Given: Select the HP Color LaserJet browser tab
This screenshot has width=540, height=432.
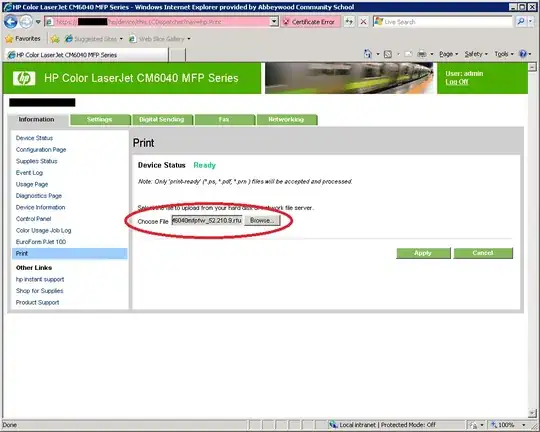Looking at the screenshot, I should 86,55.
